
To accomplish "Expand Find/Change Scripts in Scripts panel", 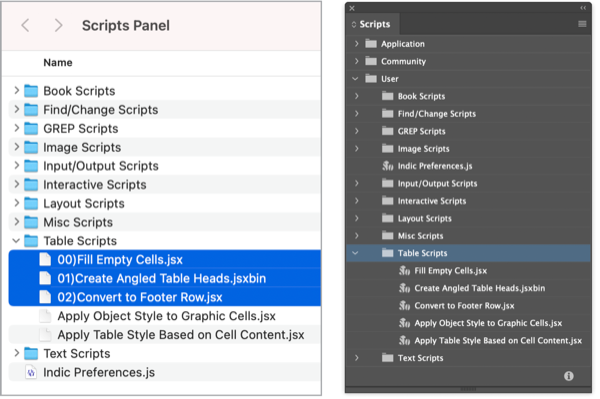I will tap(357, 114).
